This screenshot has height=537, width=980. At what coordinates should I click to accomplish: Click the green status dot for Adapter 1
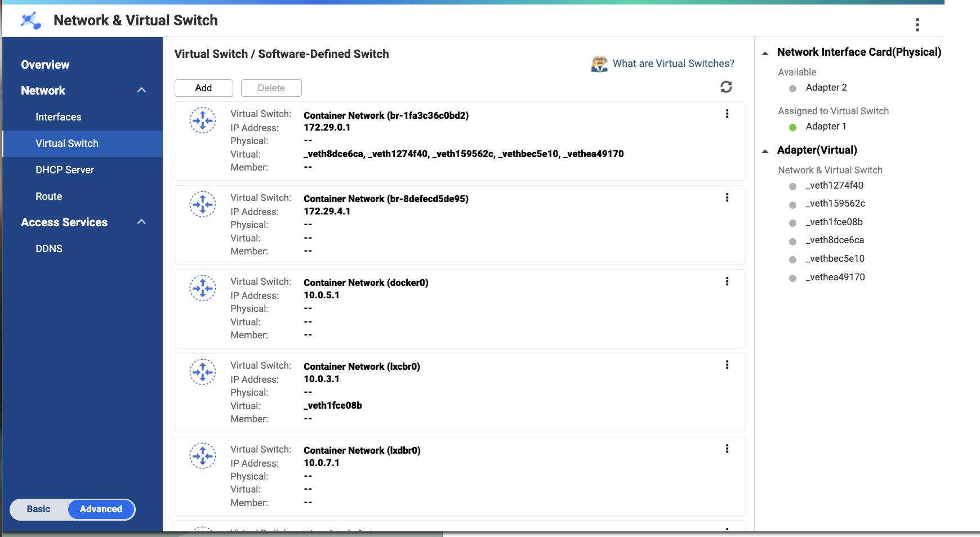pyautogui.click(x=792, y=127)
